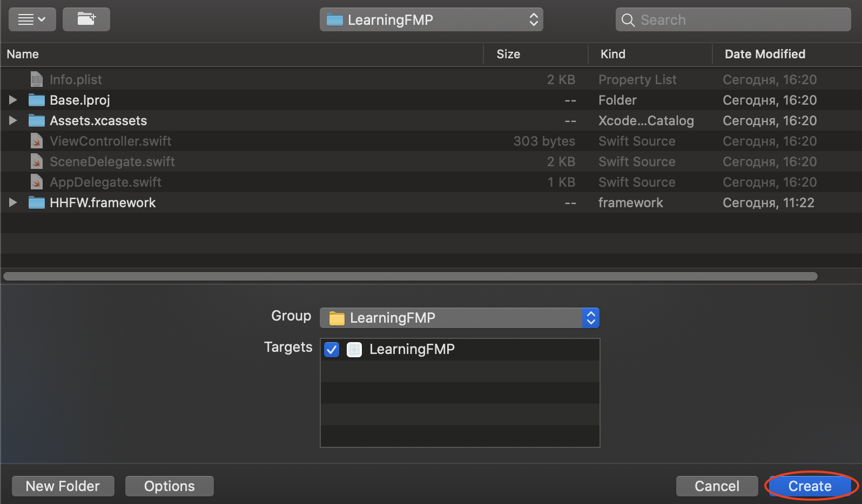The image size is (862, 504).
Task: Click the Info.plist file icon
Action: click(36, 80)
